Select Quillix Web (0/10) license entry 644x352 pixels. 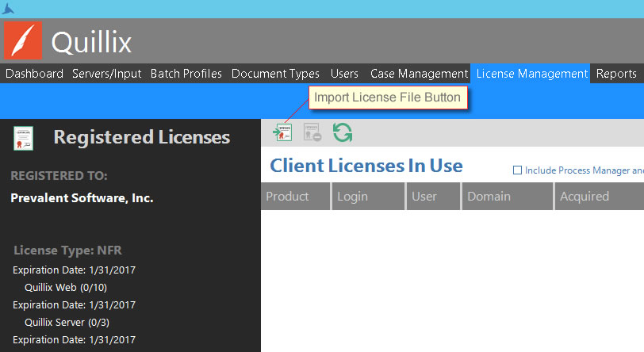click(66, 288)
